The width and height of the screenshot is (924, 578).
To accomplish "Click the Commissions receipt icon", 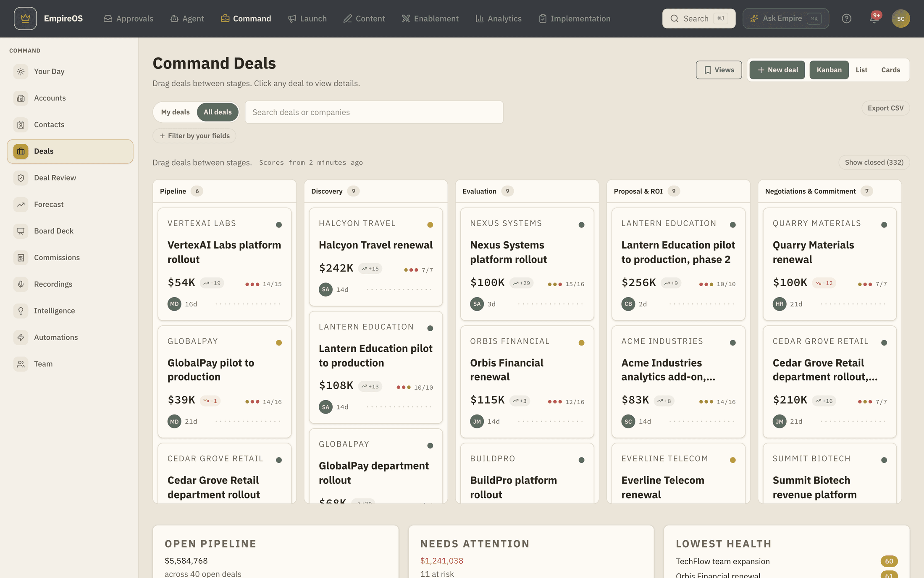I will 21,258.
